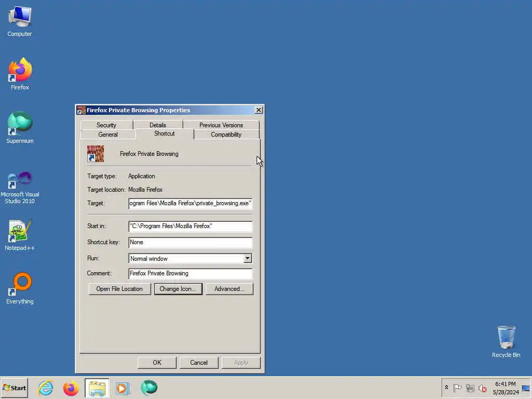
Task: Open Windows Explorer taskbar button
Action: click(97, 388)
